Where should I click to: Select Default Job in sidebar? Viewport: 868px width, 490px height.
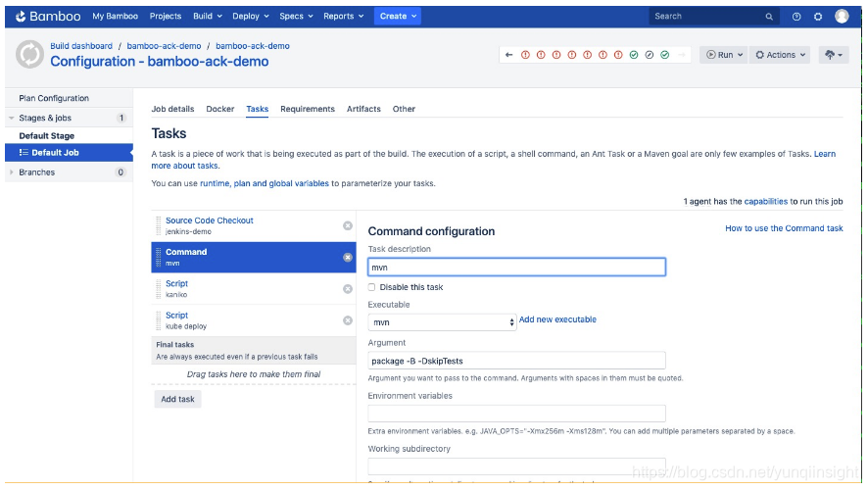(69, 152)
